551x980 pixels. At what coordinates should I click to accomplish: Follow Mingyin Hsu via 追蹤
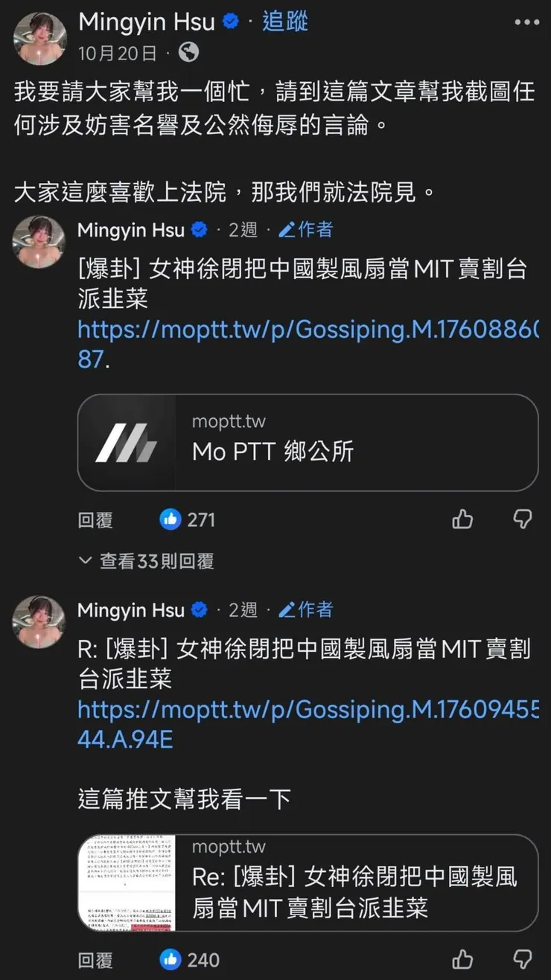[x=285, y=22]
